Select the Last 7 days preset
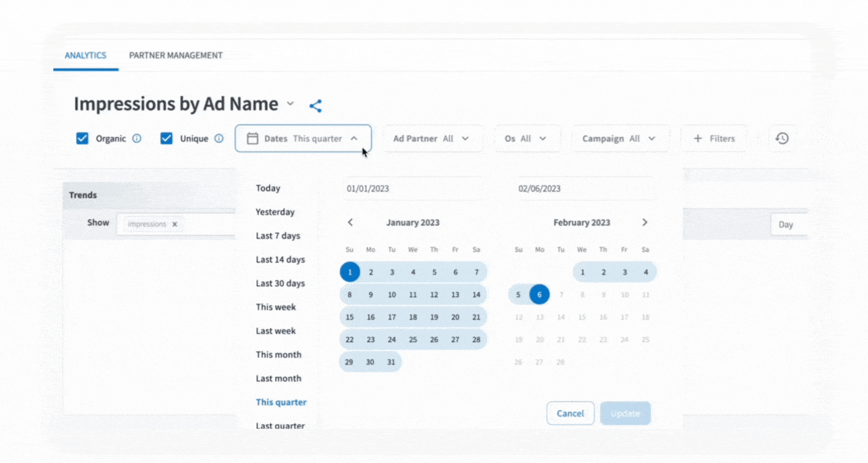The height and width of the screenshot is (463, 868). [278, 236]
